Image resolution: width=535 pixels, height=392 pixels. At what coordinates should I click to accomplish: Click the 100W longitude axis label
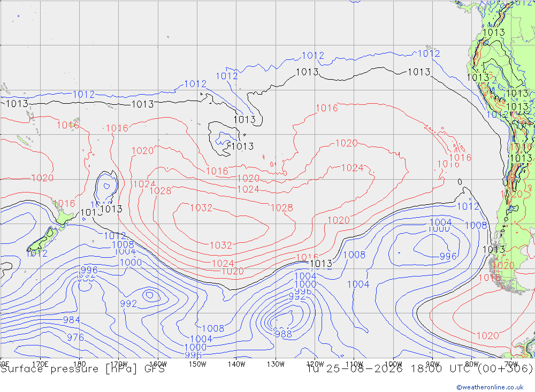(393, 364)
